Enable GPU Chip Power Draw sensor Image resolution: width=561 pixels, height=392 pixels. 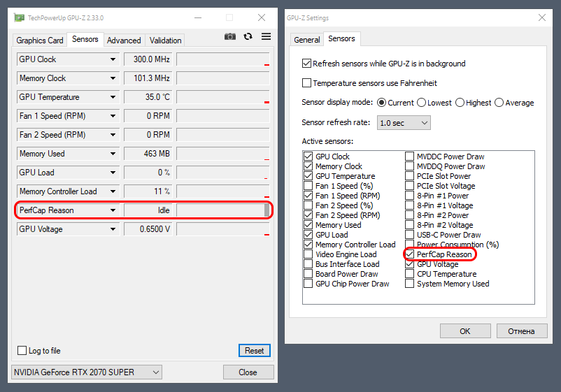click(308, 284)
